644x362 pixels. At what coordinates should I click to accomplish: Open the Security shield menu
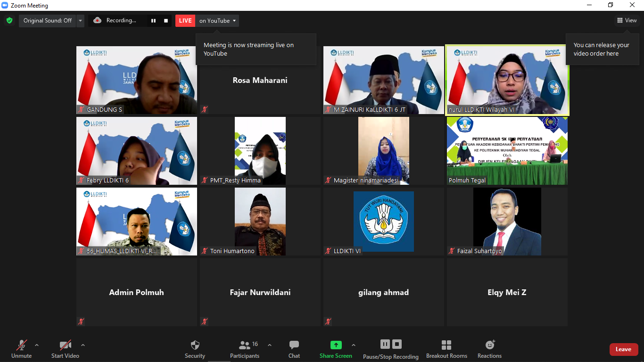195,349
